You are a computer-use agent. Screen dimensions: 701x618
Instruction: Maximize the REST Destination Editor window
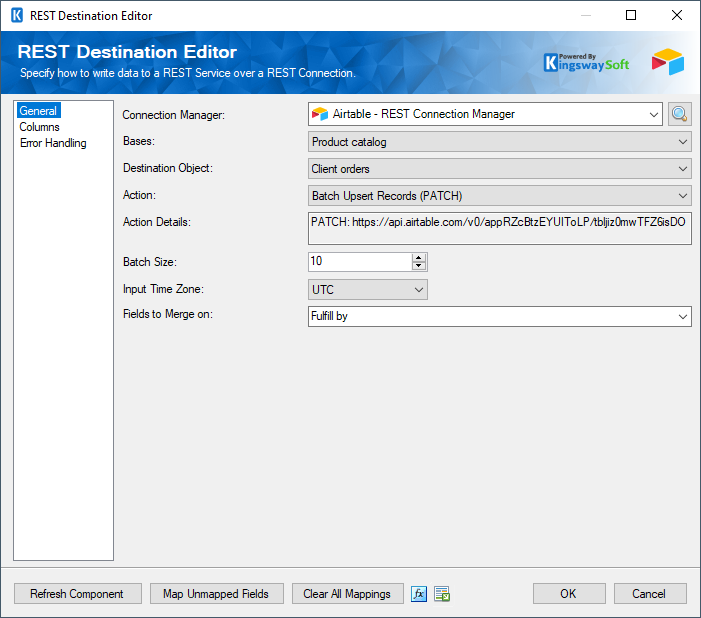point(631,15)
